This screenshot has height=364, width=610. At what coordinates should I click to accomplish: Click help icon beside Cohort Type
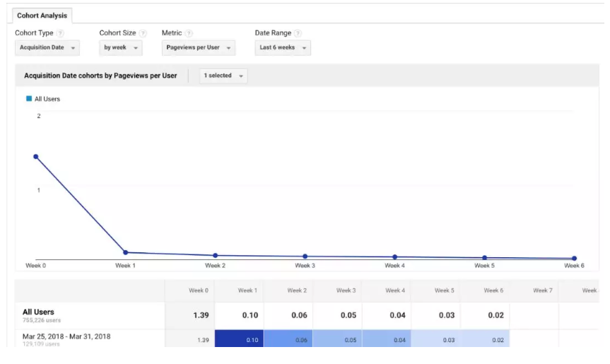pyautogui.click(x=60, y=33)
